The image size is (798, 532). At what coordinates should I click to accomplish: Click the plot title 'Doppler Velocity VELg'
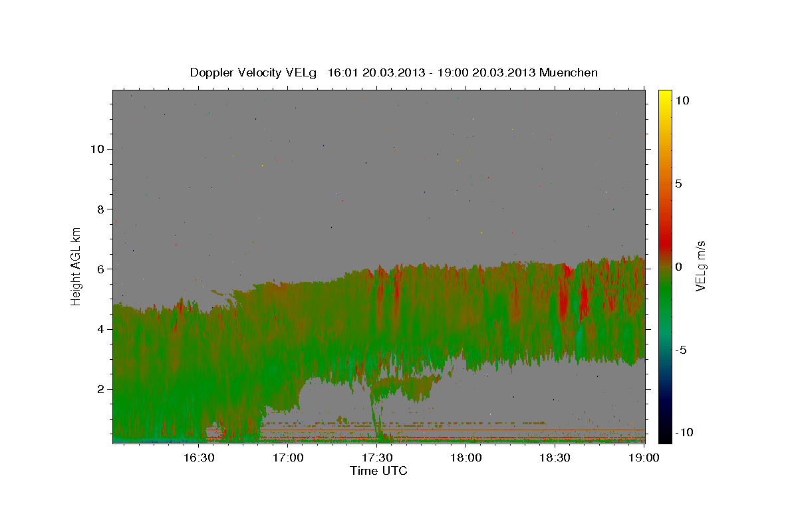pyautogui.click(x=254, y=72)
